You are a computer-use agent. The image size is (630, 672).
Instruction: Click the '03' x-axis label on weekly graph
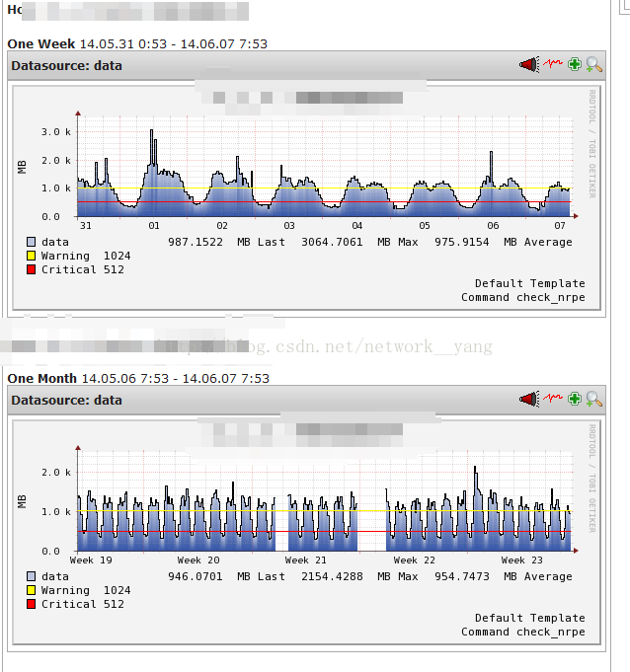point(289,225)
